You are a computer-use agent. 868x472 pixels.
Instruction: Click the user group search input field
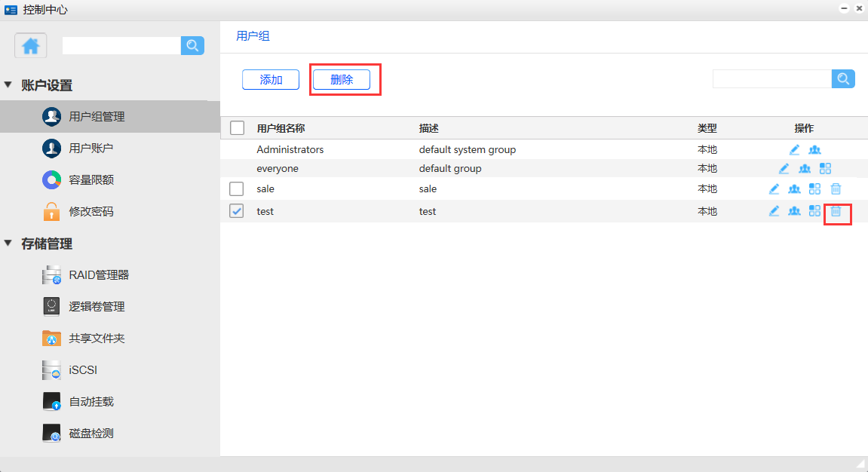[x=771, y=79]
